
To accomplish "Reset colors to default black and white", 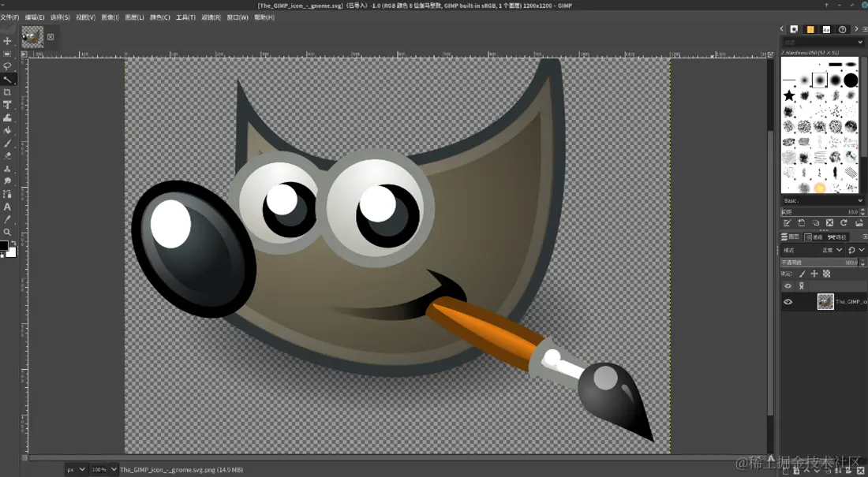I will pos(2,255).
